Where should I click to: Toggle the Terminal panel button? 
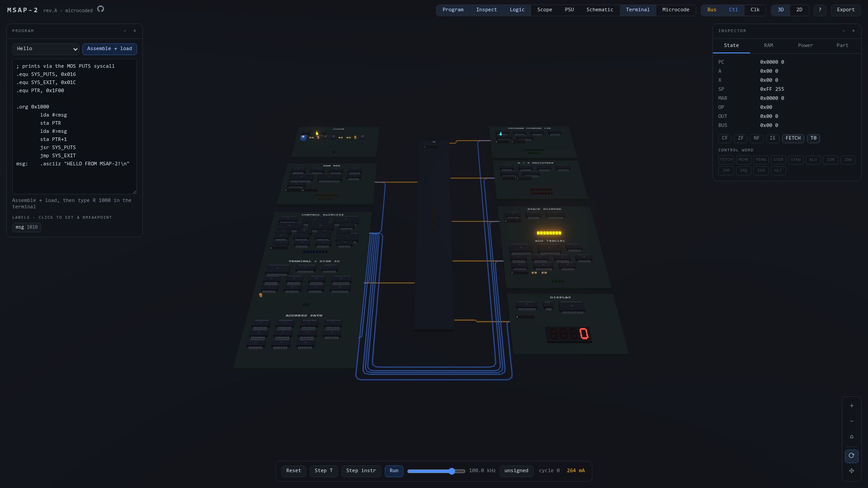coord(638,10)
